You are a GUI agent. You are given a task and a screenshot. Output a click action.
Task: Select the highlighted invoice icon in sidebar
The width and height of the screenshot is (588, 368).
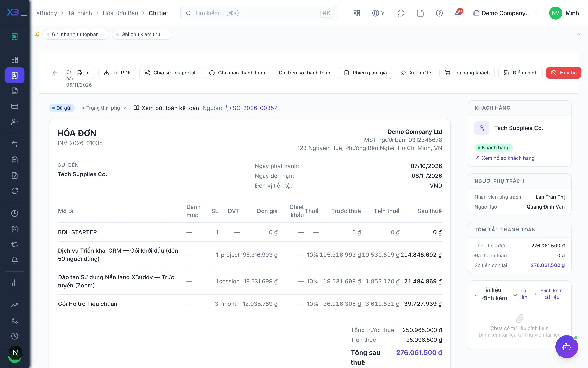tap(14, 75)
